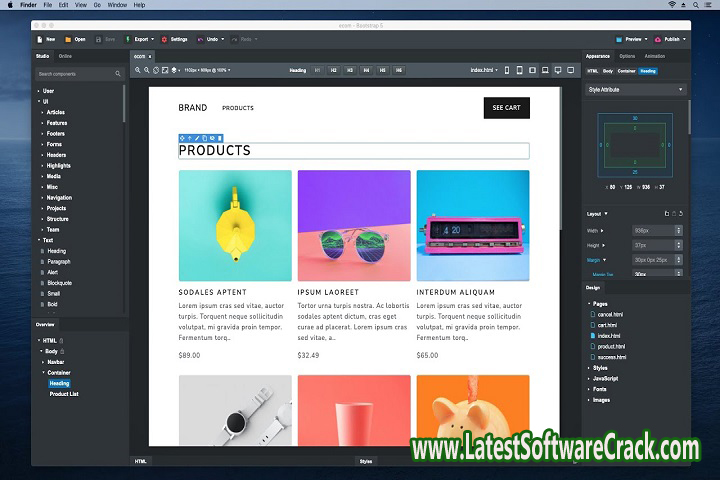Switch heading level to H6

coord(398,70)
